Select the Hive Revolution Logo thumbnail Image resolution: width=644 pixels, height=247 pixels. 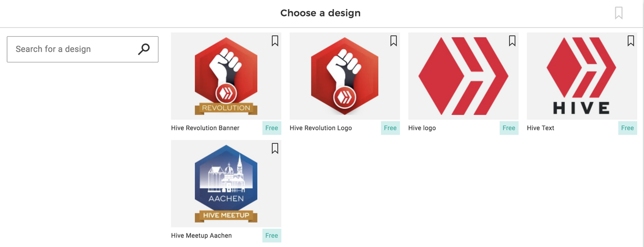(345, 76)
